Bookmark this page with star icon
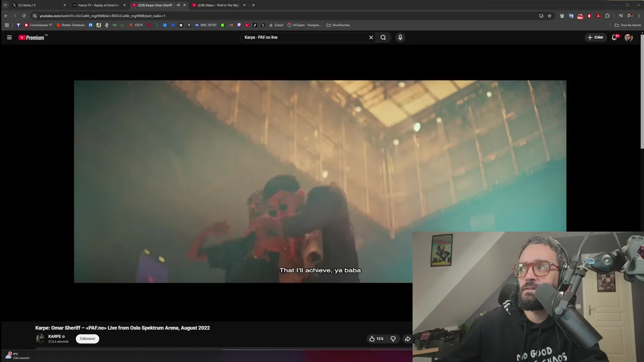The width and height of the screenshot is (644, 362). click(549, 16)
